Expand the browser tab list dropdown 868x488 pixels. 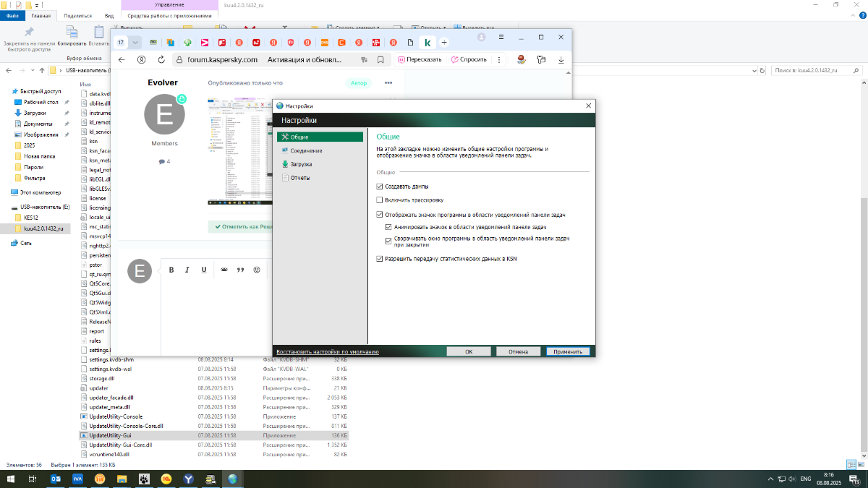pos(135,42)
